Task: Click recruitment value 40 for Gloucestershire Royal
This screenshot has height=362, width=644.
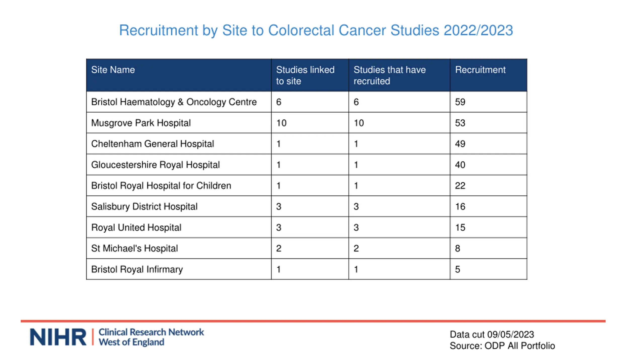Action: point(460,165)
